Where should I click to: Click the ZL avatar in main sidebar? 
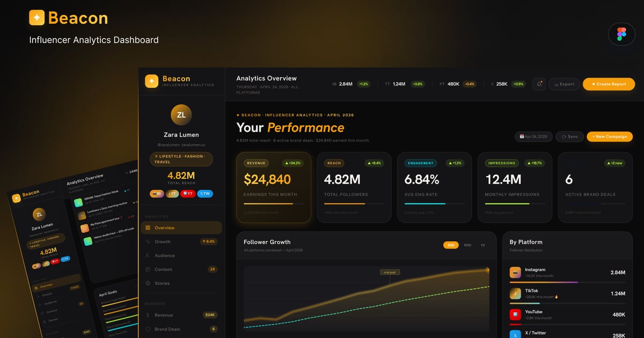pos(181,115)
